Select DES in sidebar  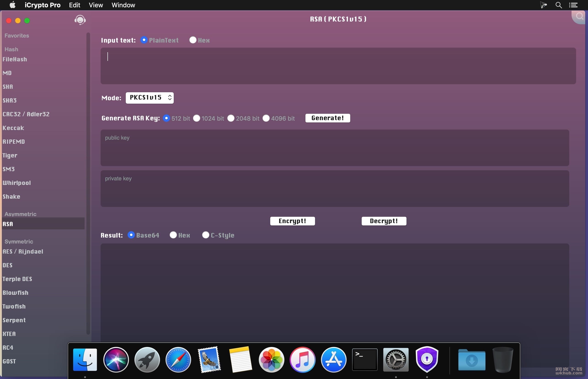tap(7, 265)
